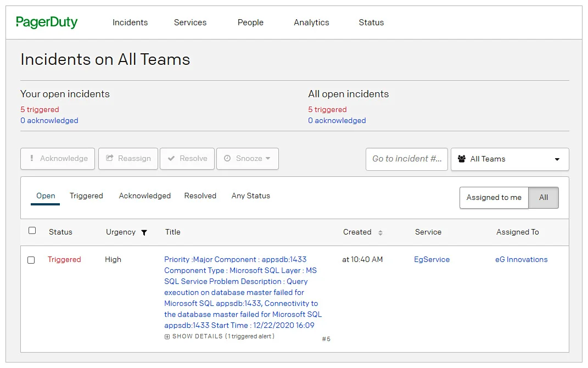This screenshot has width=588, height=368.
Task: Open the Snooze dropdown menu
Action: 248,159
